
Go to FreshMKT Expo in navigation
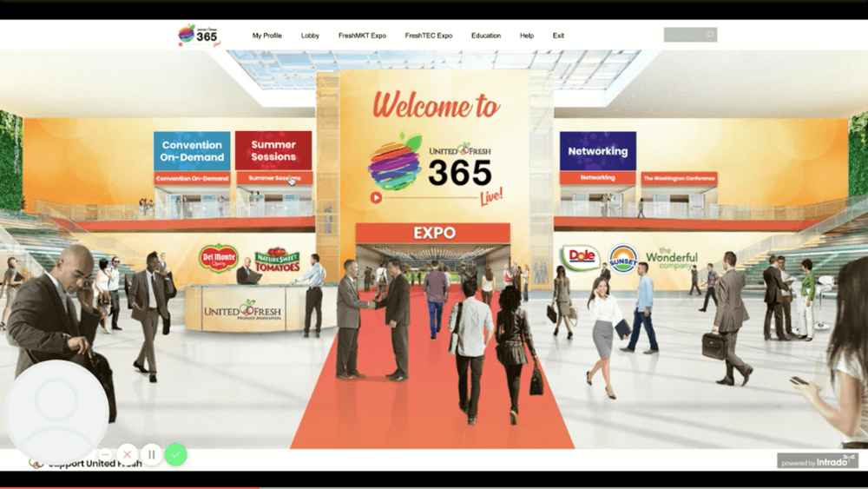point(362,36)
